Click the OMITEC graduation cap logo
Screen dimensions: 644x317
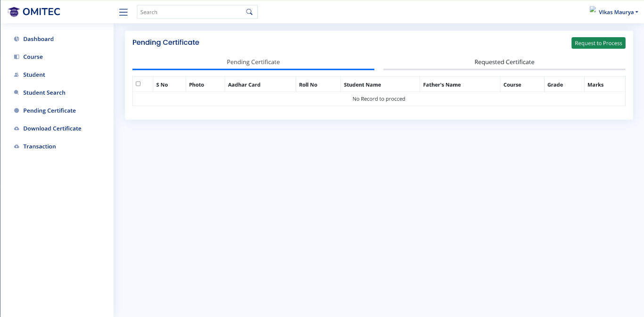[x=14, y=12]
